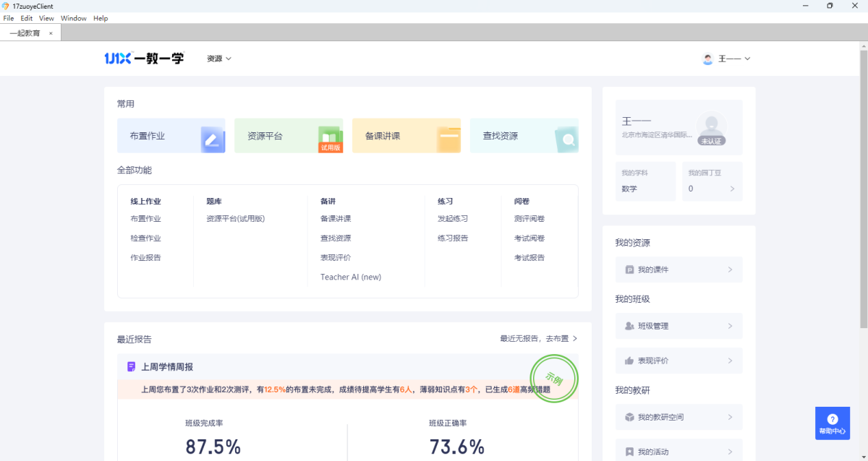Click the 资源平台 book icon
868x461 pixels.
click(x=330, y=137)
